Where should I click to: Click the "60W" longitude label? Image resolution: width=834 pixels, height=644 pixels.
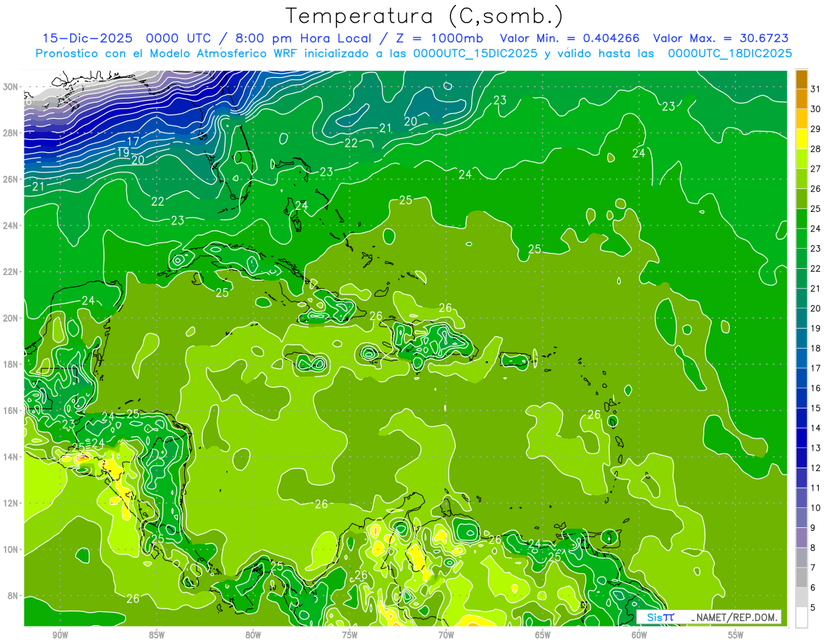639,635
